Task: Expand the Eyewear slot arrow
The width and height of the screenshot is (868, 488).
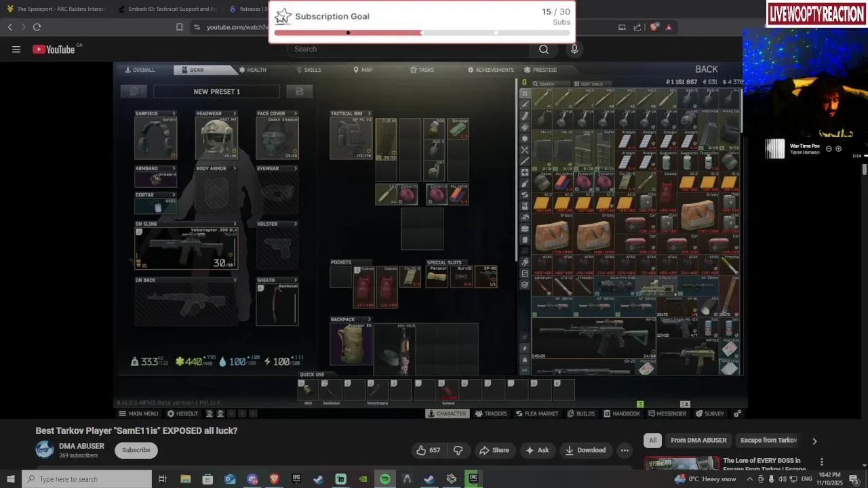Action: coord(296,169)
